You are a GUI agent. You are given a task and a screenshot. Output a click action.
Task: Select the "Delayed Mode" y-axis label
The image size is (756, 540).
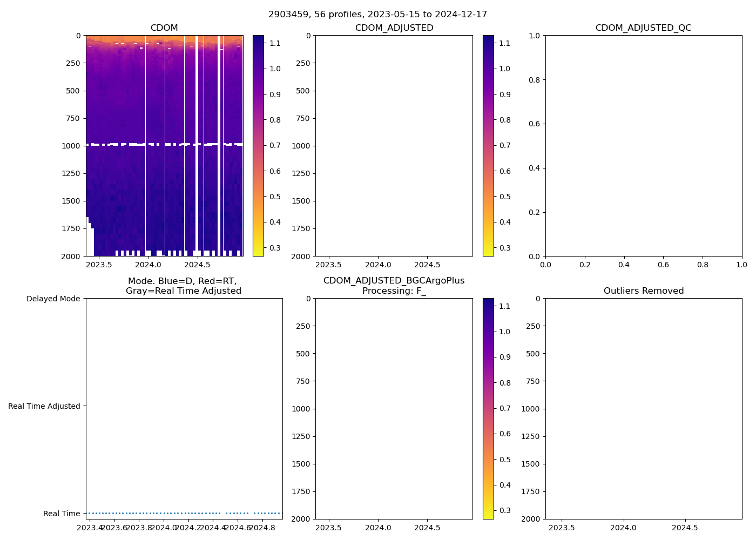click(x=53, y=299)
